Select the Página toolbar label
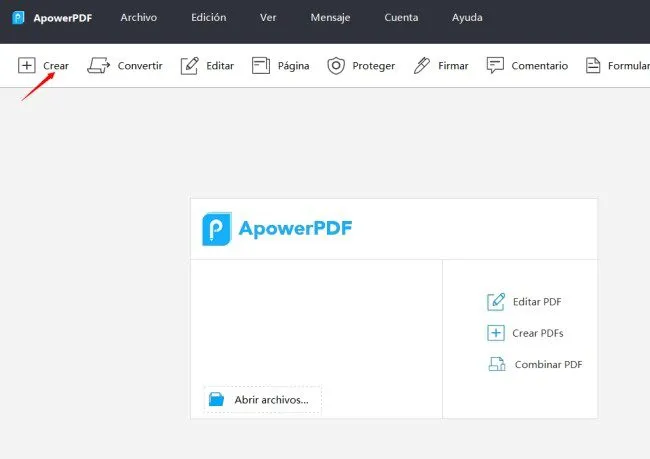The width and height of the screenshot is (650, 459). pyautogui.click(x=293, y=66)
